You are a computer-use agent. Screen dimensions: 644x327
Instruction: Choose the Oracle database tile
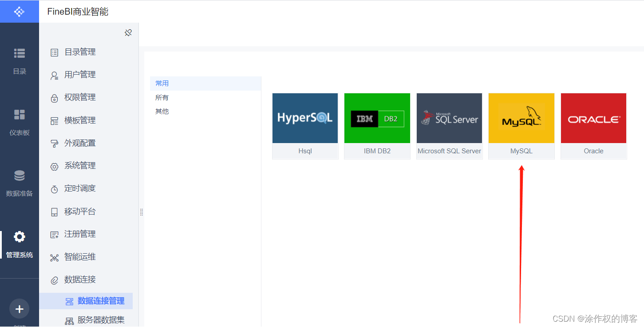(x=594, y=126)
